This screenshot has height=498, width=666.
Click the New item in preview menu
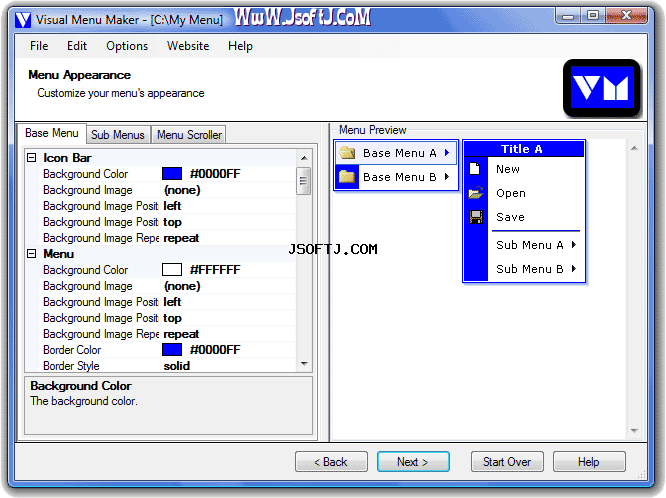coord(508,169)
